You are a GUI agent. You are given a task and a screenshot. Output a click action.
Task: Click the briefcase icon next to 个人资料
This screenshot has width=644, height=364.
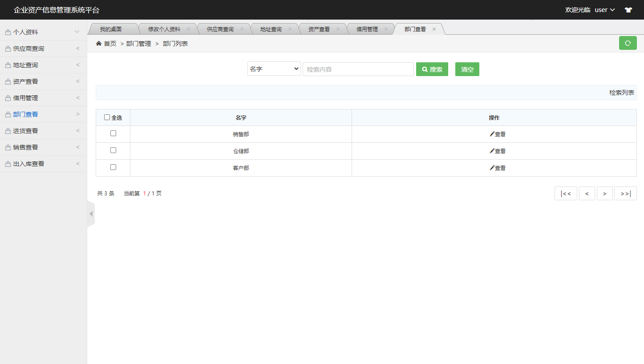[x=7, y=32]
